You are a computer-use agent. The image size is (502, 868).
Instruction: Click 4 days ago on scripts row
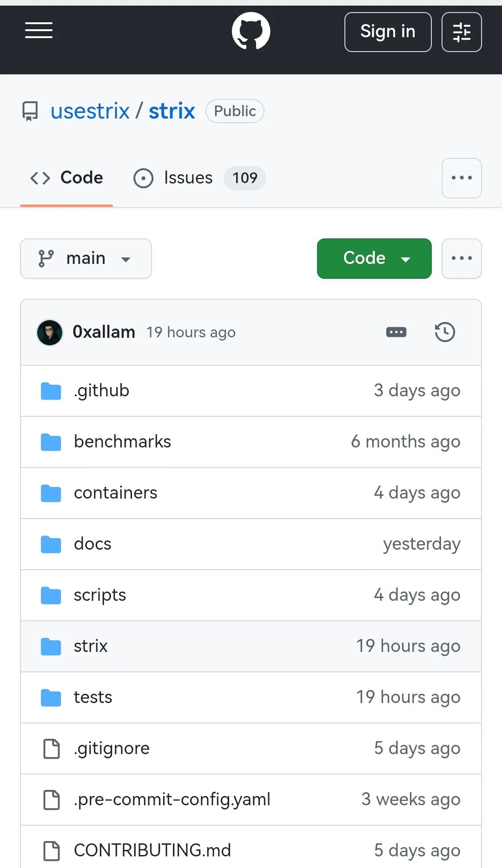(x=417, y=595)
